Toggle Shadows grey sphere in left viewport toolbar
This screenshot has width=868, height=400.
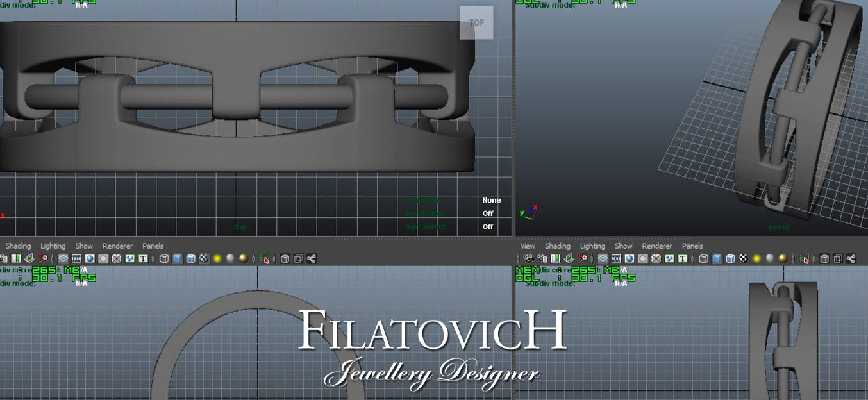[x=230, y=258]
